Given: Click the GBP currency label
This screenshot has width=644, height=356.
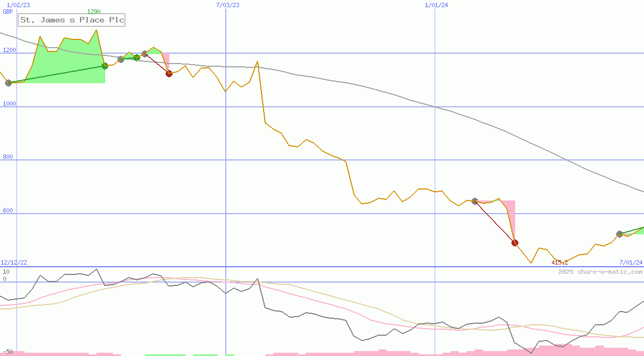Looking at the screenshot, I should click(8, 12).
